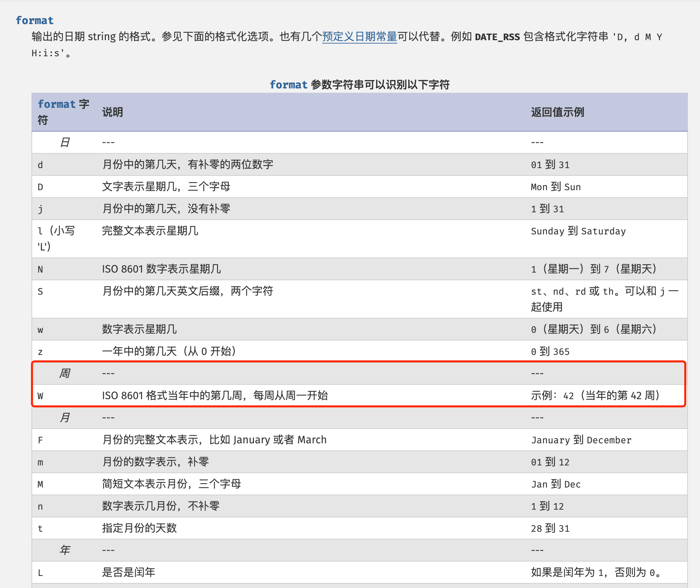Click the highlighted 'W' format character
The width and height of the screenshot is (700, 588).
(x=40, y=396)
